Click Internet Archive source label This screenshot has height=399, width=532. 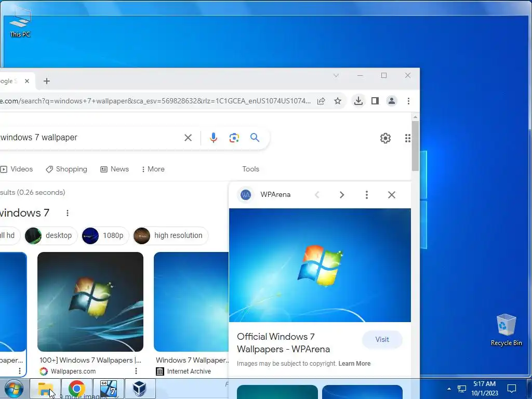coord(189,371)
